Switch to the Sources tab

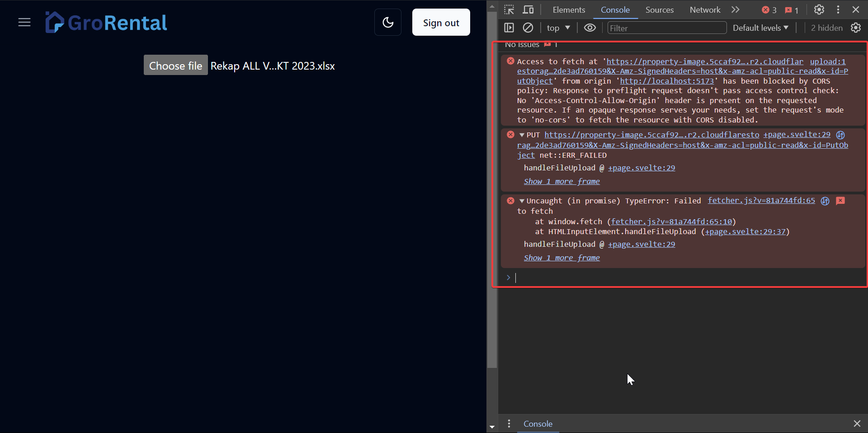659,9
